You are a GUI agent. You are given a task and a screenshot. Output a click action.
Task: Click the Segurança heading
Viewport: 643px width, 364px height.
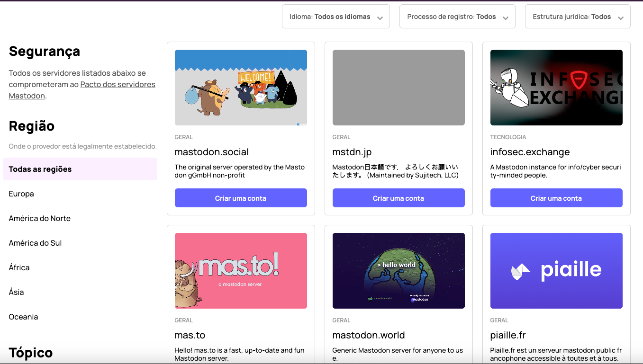coord(45,51)
